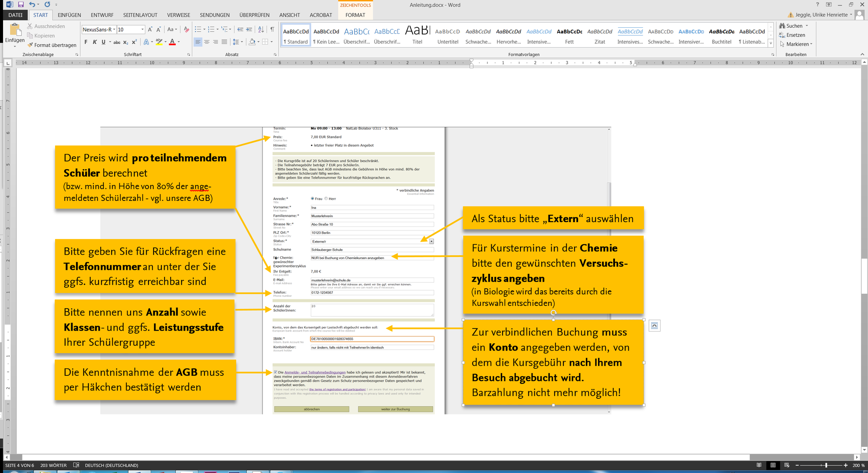Save the document with the floppy icon
Screen dimensions: 868x473
tap(20, 5)
